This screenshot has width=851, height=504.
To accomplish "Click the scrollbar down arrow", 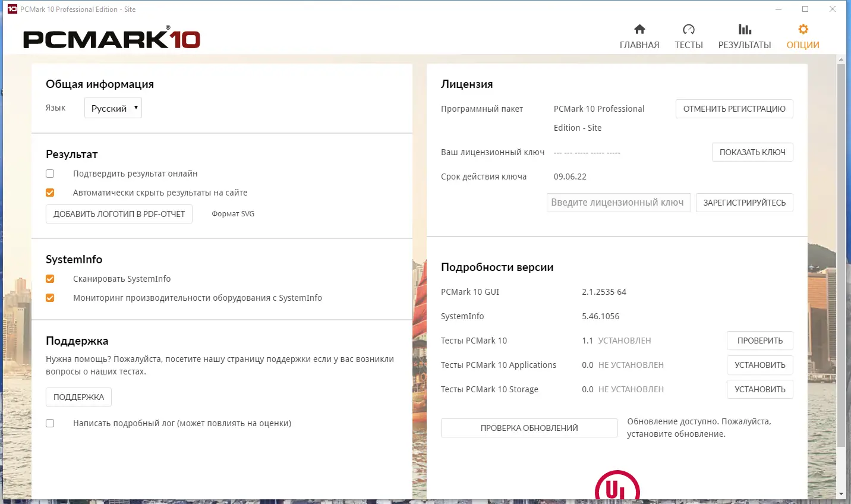I will [841, 494].
